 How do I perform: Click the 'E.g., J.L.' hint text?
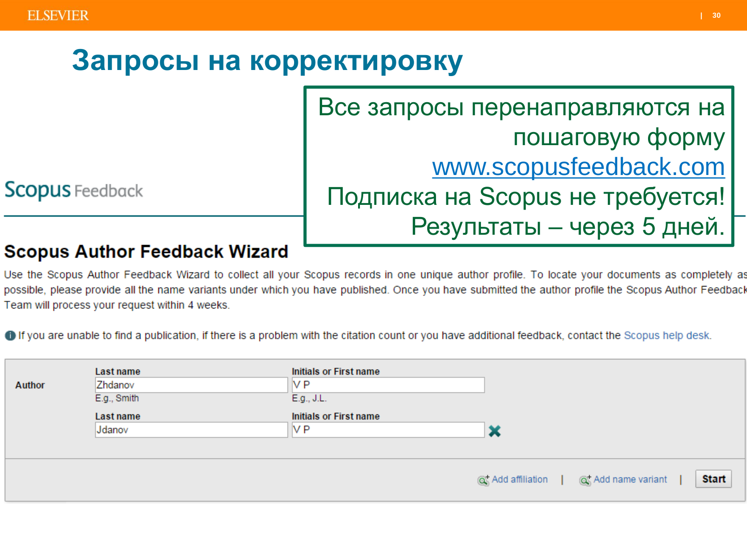click(x=310, y=398)
